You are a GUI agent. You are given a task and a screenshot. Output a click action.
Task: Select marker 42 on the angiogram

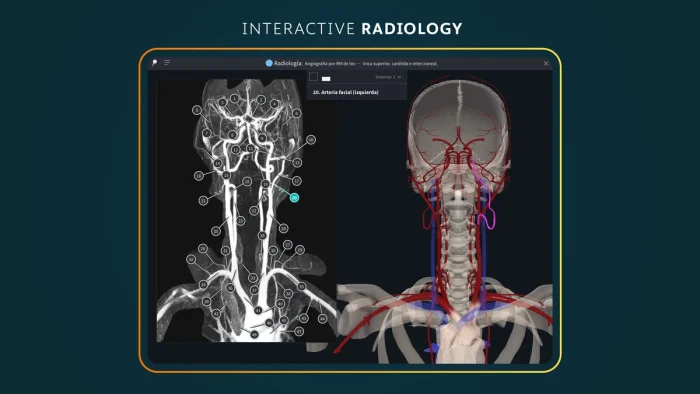(x=216, y=314)
